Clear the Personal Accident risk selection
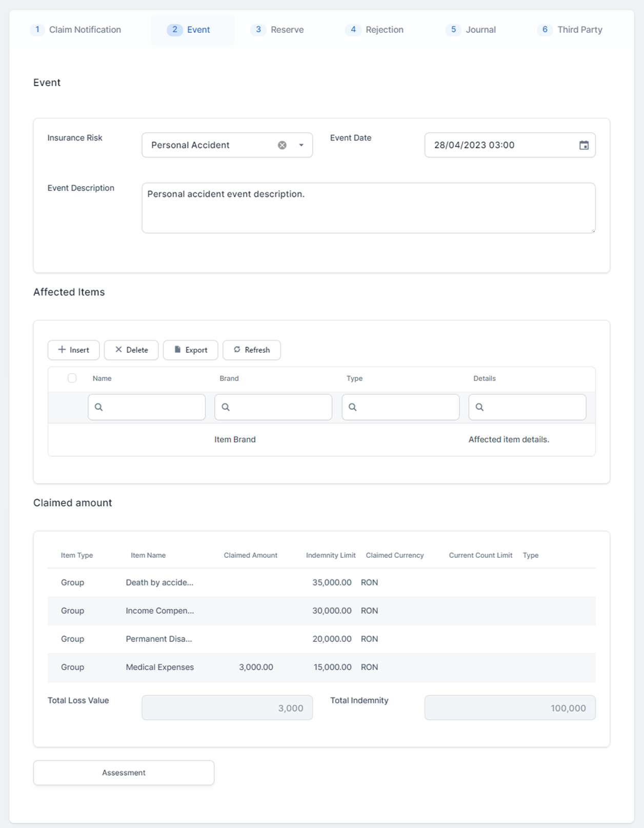The width and height of the screenshot is (644, 828). point(282,145)
